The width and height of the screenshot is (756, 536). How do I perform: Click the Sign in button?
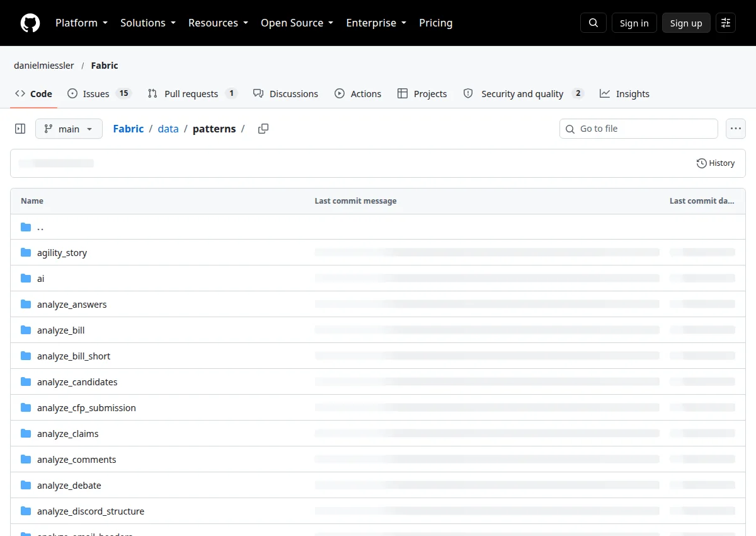click(634, 23)
